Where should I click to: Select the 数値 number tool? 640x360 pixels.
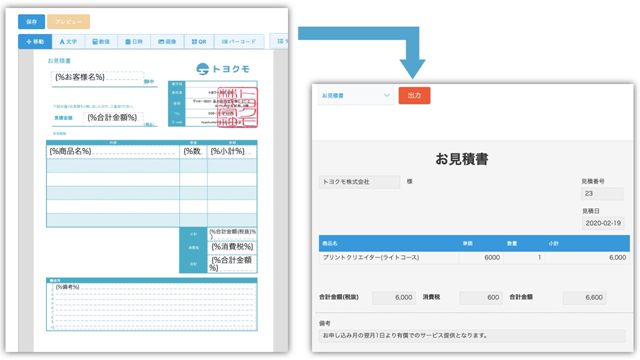coord(101,42)
